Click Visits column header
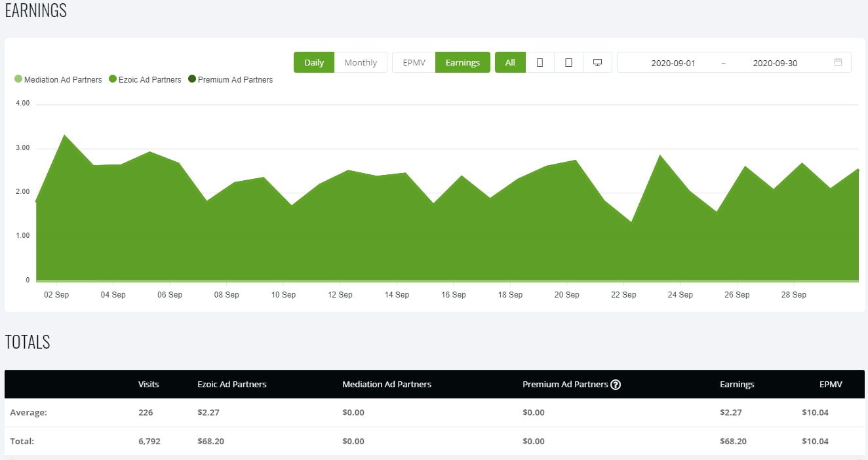This screenshot has height=460, width=868. click(x=149, y=384)
